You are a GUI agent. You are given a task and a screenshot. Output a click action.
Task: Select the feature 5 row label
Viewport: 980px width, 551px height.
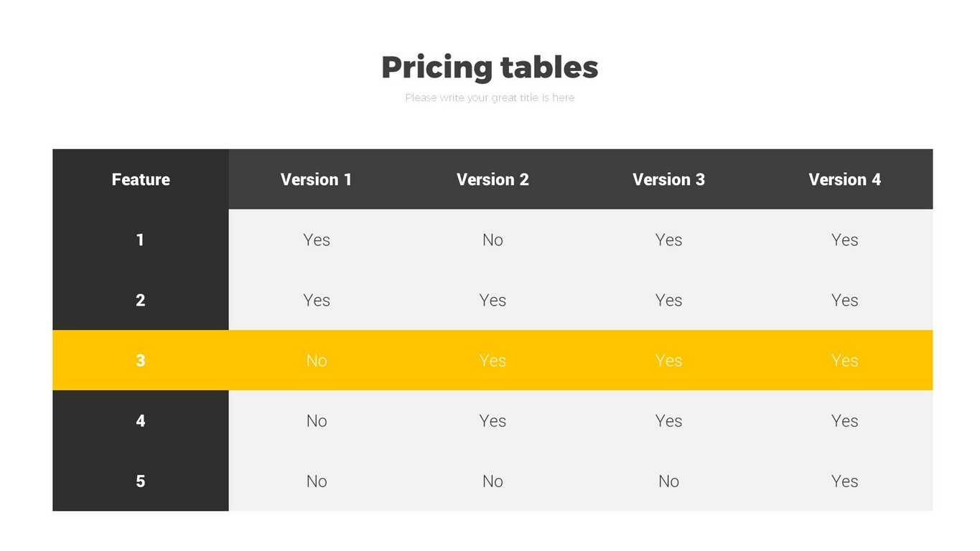coord(141,481)
